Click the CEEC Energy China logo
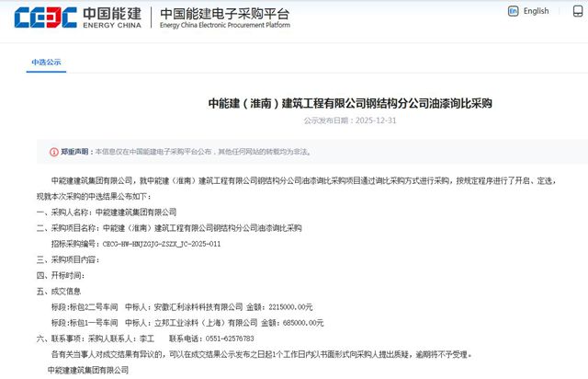588x379 pixels. tap(77, 17)
